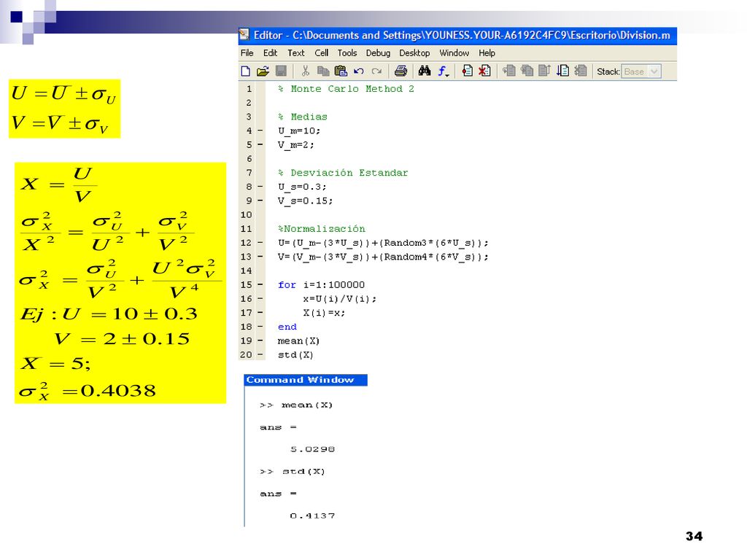Toggle breakpoint dash on line 15
The image size is (747, 560).
[x=260, y=285]
